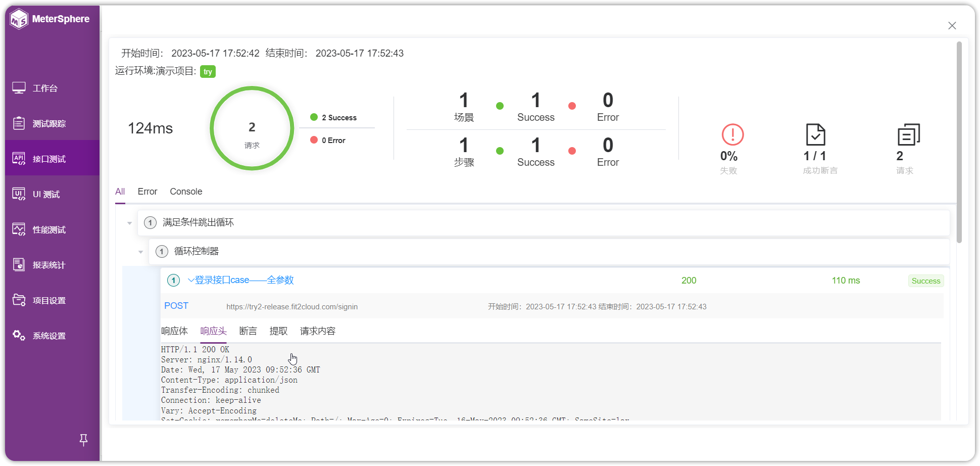
Task: Click the 2 Success legend entry
Action: click(333, 117)
